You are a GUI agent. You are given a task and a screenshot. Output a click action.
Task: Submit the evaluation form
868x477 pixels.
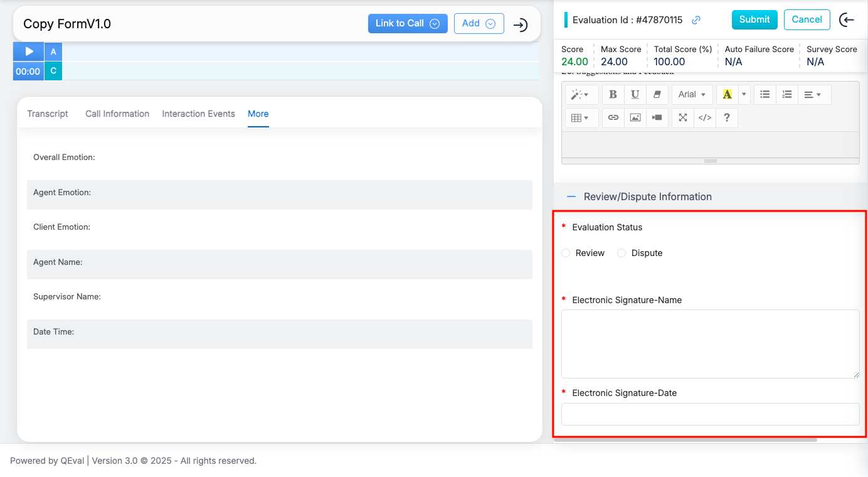(x=754, y=19)
